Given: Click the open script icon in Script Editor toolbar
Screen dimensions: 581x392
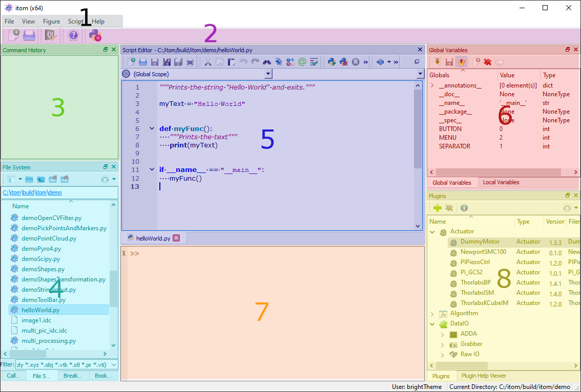Looking at the screenshot, I should click(143, 62).
